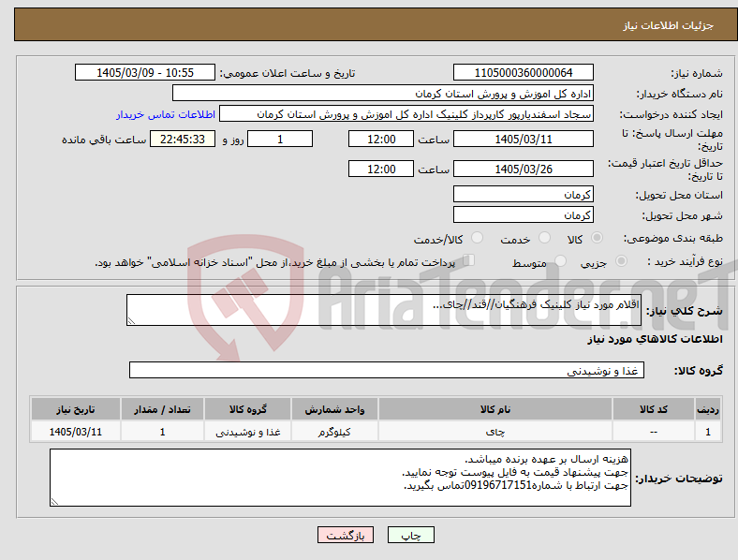Click the ردیف column header
Image resolution: width=738 pixels, height=560 pixels.
(x=707, y=409)
